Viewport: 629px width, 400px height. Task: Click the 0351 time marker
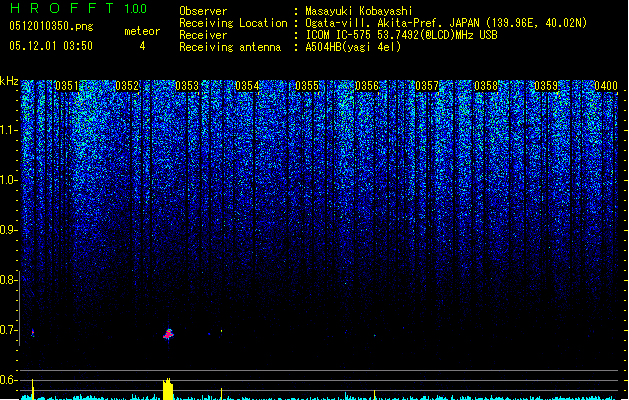tap(67, 86)
